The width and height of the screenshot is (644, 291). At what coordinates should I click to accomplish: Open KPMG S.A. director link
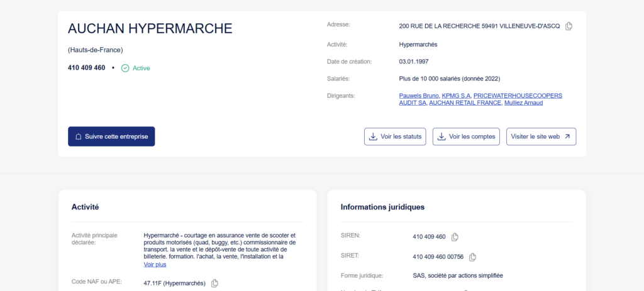point(457,96)
